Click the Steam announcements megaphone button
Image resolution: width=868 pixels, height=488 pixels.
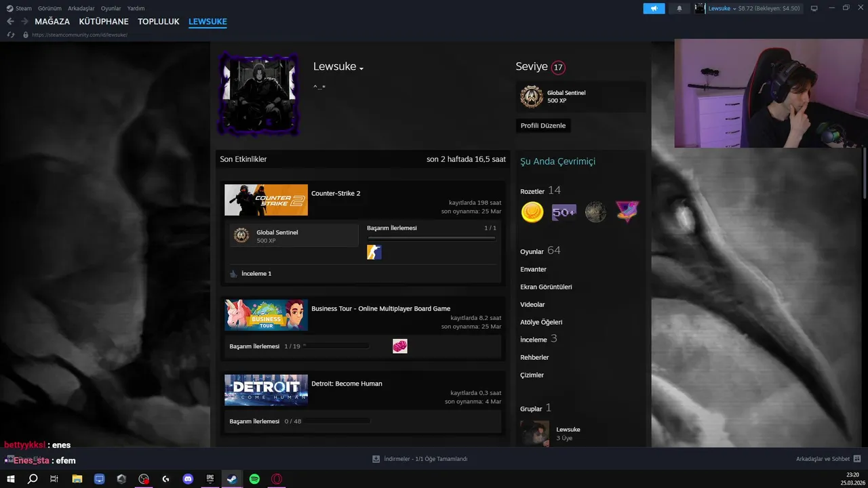pyautogui.click(x=654, y=8)
